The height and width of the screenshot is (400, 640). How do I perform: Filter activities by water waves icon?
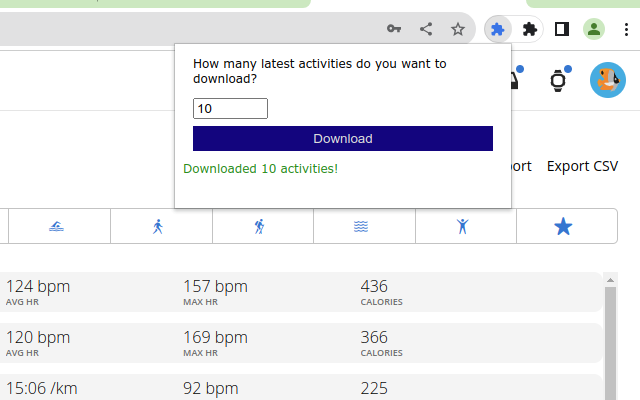pyautogui.click(x=361, y=226)
